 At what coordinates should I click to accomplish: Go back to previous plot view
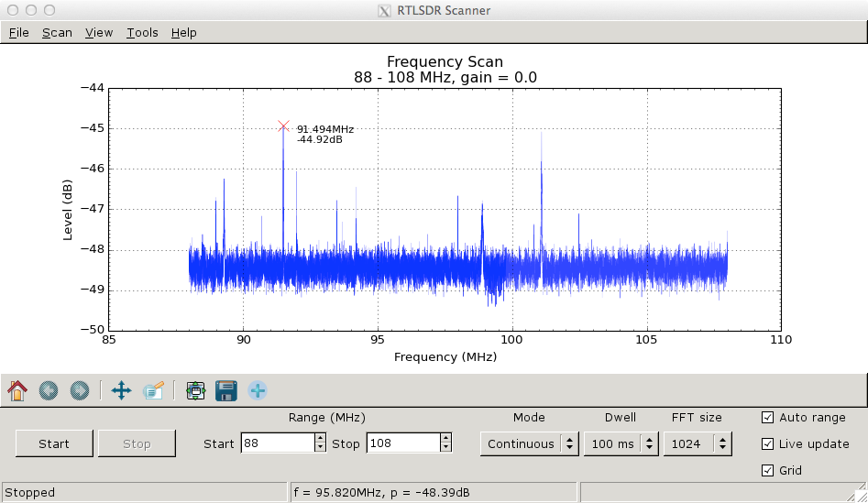(49, 390)
